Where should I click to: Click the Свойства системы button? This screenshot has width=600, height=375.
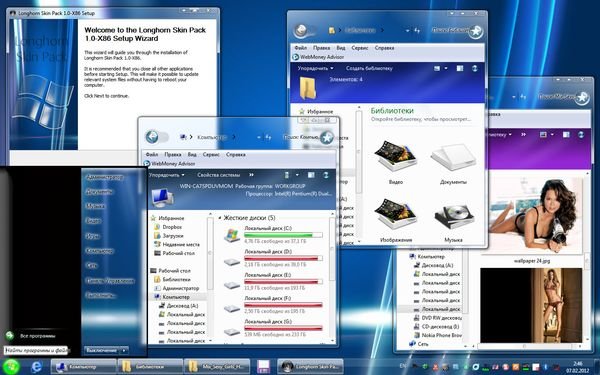click(218, 175)
